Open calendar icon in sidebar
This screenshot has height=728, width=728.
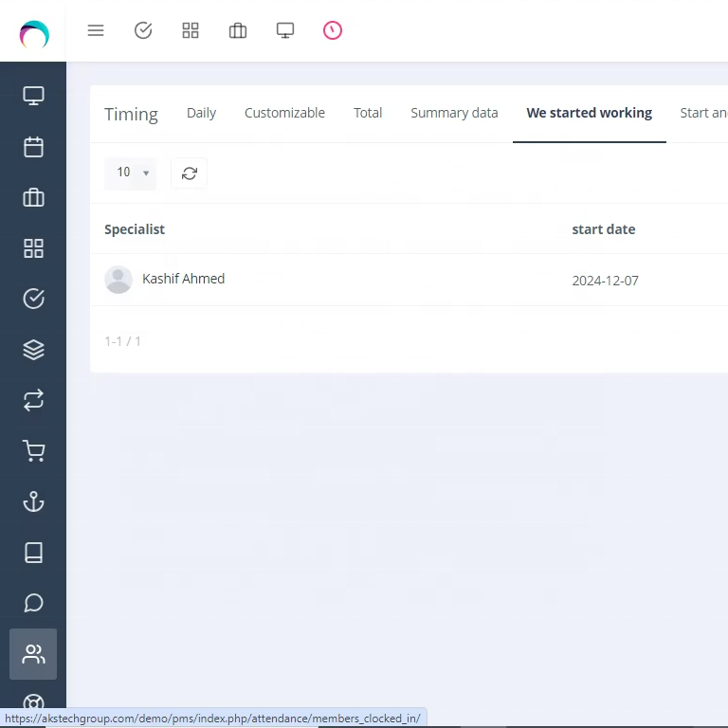tap(33, 147)
